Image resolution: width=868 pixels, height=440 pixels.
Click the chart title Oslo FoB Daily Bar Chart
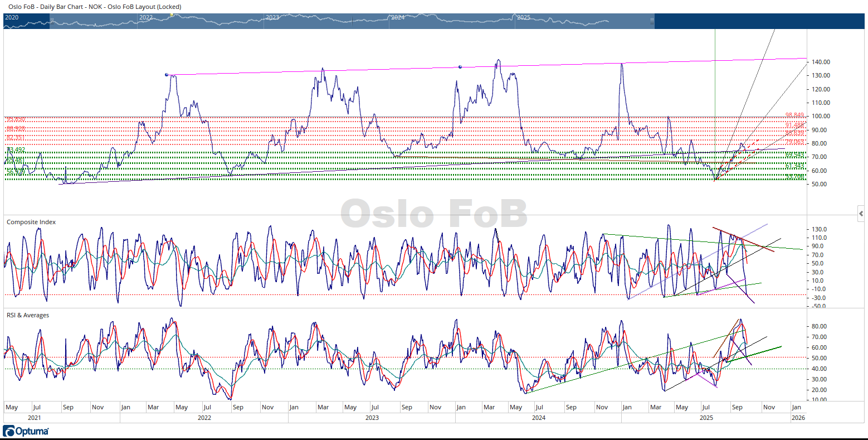coord(95,7)
